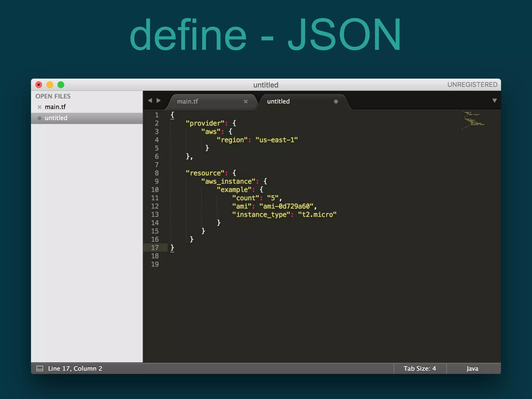Click the closing brace on line 17
Viewport: 532px width, 399px height.
click(172, 248)
